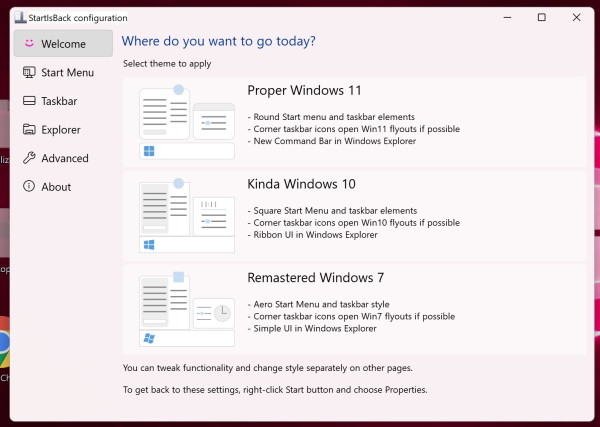Show the About page

tap(56, 187)
